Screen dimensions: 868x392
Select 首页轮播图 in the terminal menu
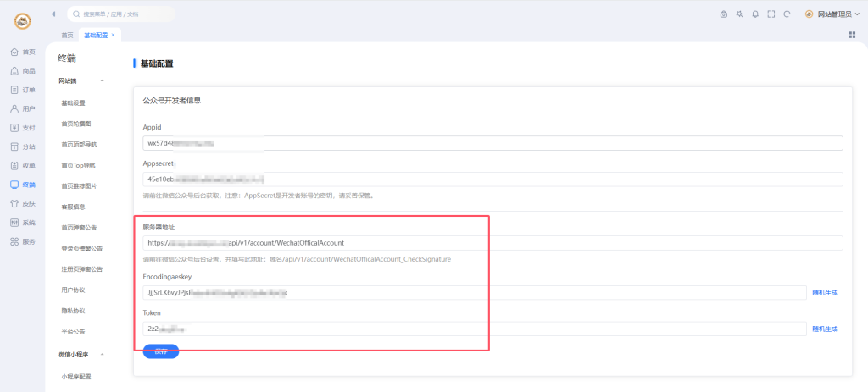[75, 124]
